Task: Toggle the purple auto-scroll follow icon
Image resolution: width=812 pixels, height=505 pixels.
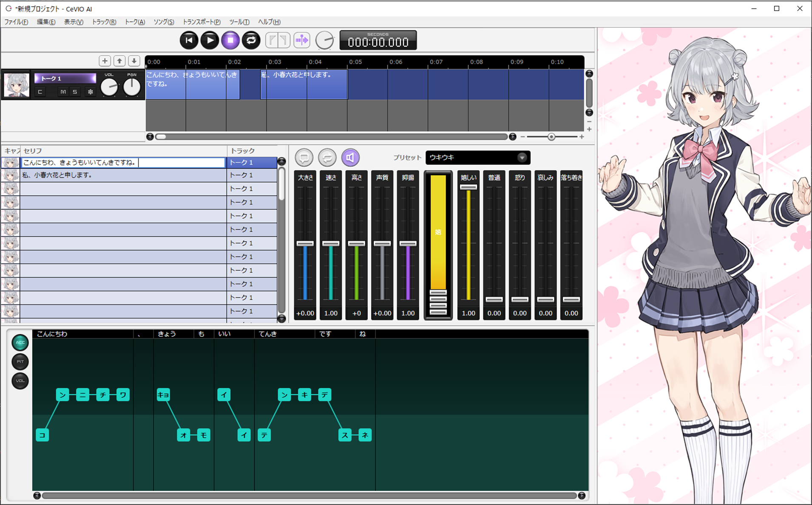Action: [x=302, y=40]
